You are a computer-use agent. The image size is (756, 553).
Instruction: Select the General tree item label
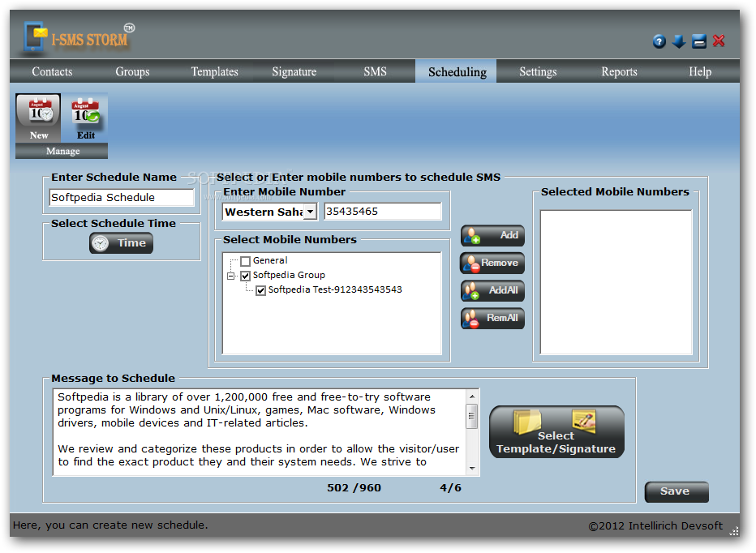[270, 261]
